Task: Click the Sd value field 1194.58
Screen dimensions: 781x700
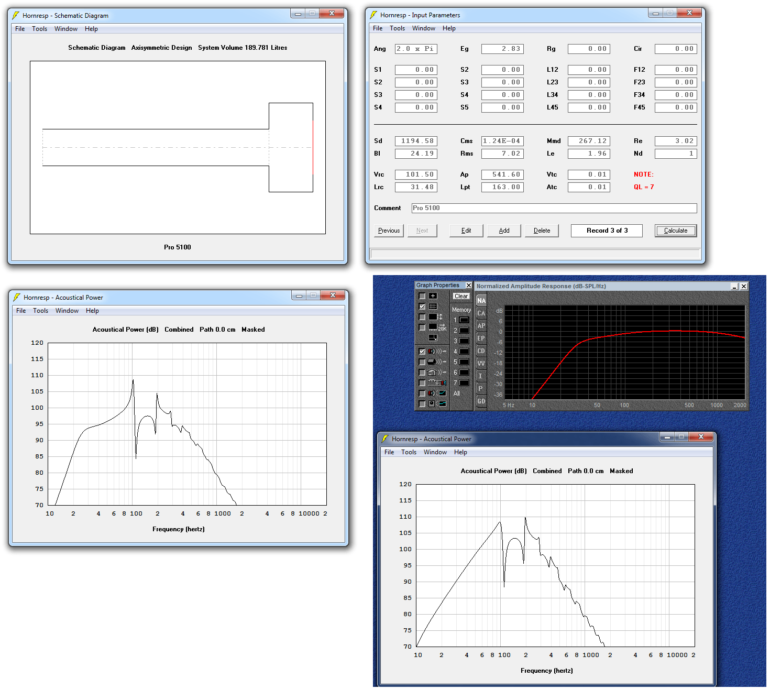Action: (x=416, y=141)
